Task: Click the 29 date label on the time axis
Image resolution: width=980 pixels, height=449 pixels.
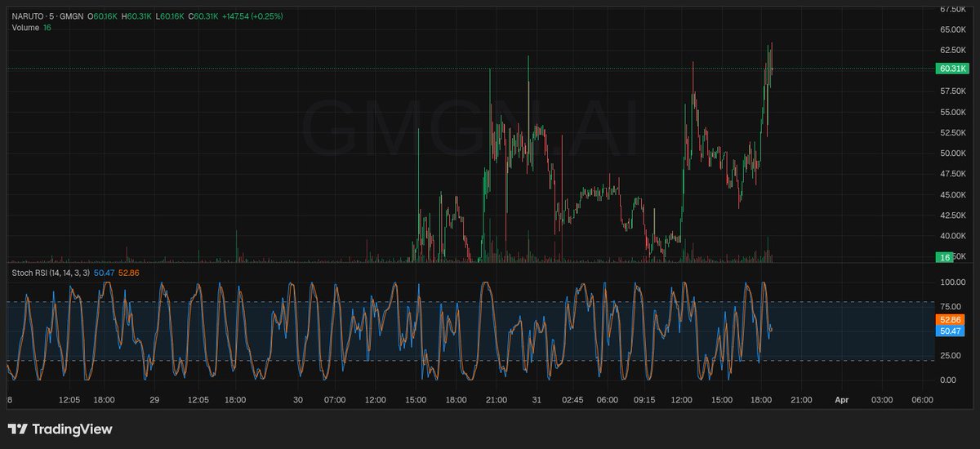Action: point(154,400)
